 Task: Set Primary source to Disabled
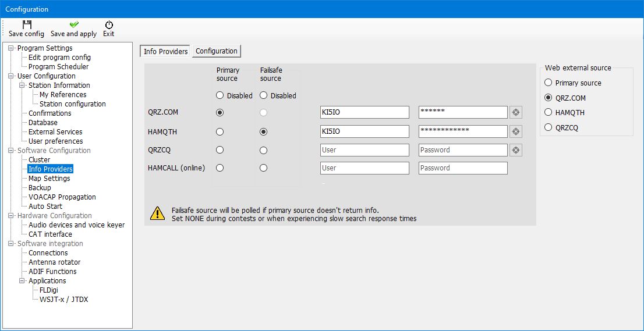coord(220,95)
